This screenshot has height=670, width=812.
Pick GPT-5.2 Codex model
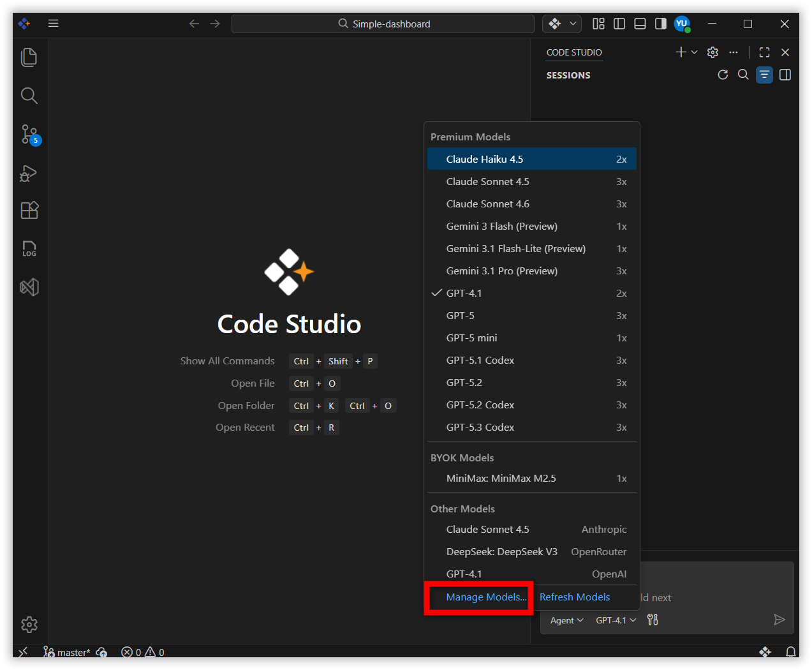[x=532, y=405]
